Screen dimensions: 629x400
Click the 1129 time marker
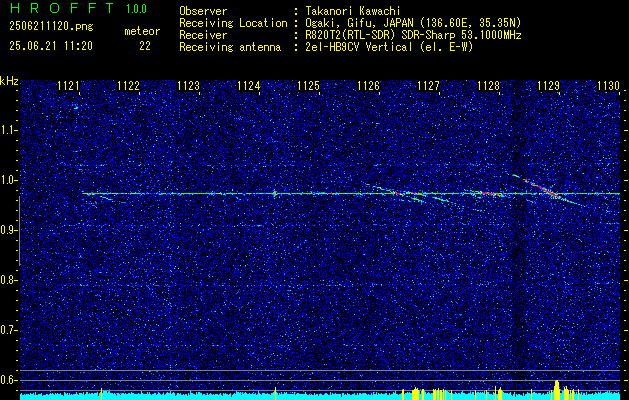(x=548, y=86)
